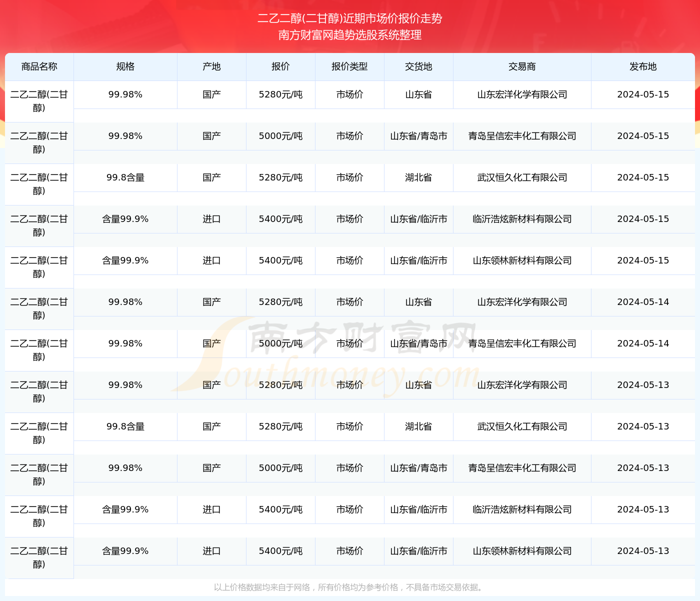The image size is (700, 601).
Task: Click 国产 in 山东宏洋 2024-05-15 row
Action: 211,94
